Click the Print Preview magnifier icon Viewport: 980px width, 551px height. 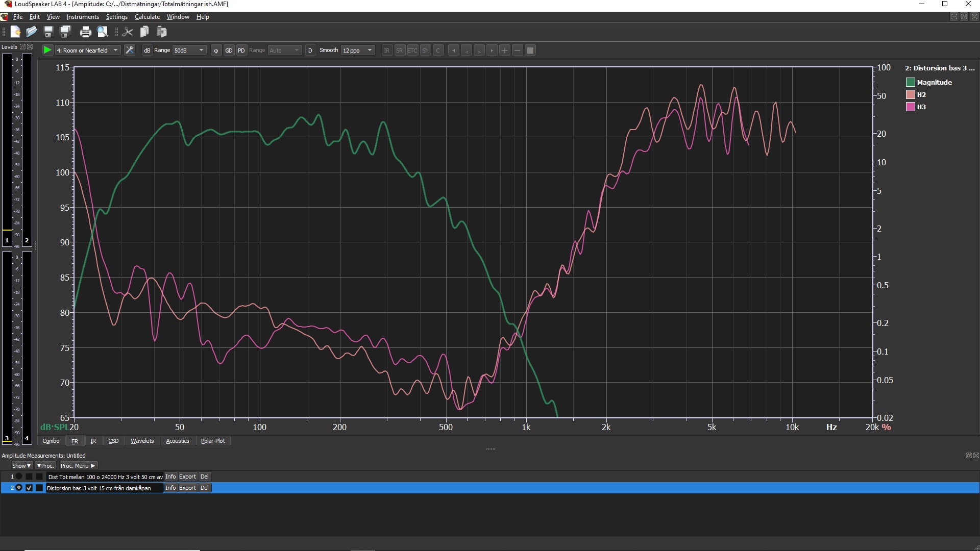tap(103, 32)
